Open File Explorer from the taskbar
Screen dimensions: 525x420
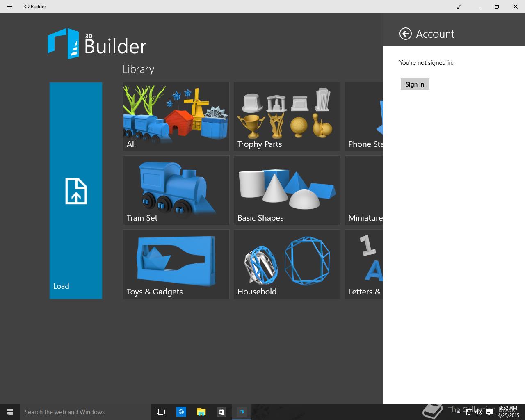pyautogui.click(x=201, y=412)
